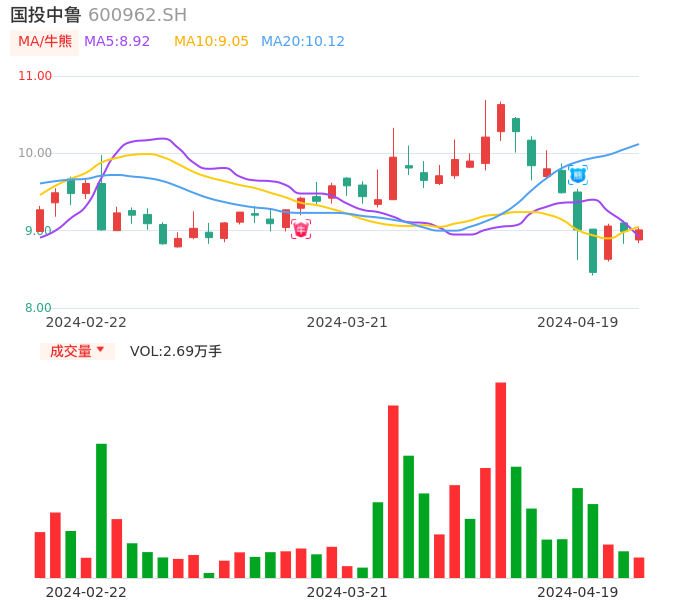Click the red dropdown triangle beside 成交量
Image resolution: width=686 pixels, height=606 pixels.
pos(100,350)
